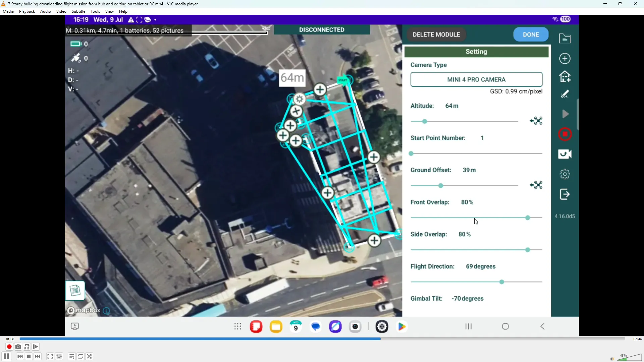This screenshot has width=644, height=362.
Task: Stop the video playback
Action: pyautogui.click(x=29, y=356)
